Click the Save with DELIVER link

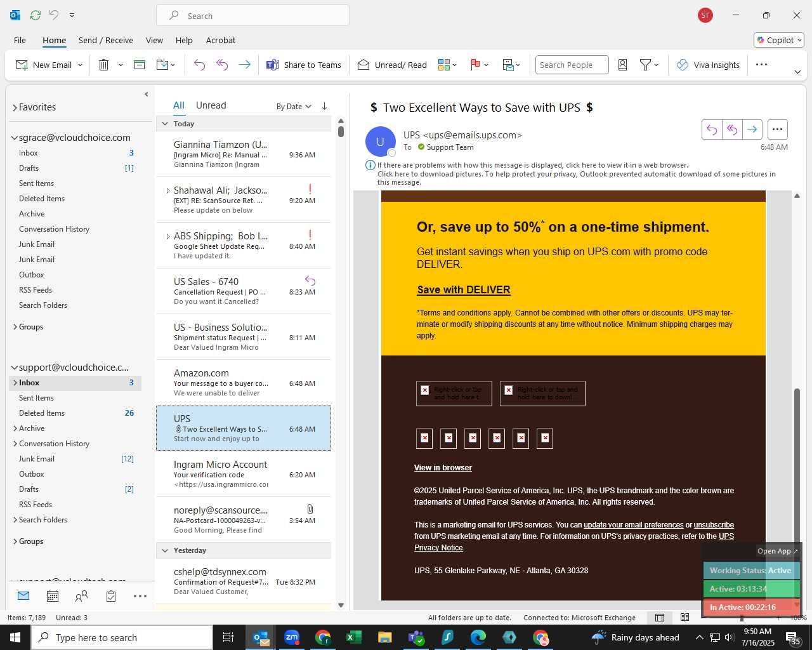point(464,289)
